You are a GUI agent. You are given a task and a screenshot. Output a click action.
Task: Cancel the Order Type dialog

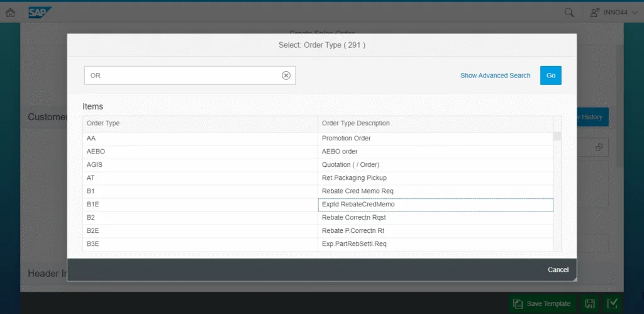click(x=558, y=269)
